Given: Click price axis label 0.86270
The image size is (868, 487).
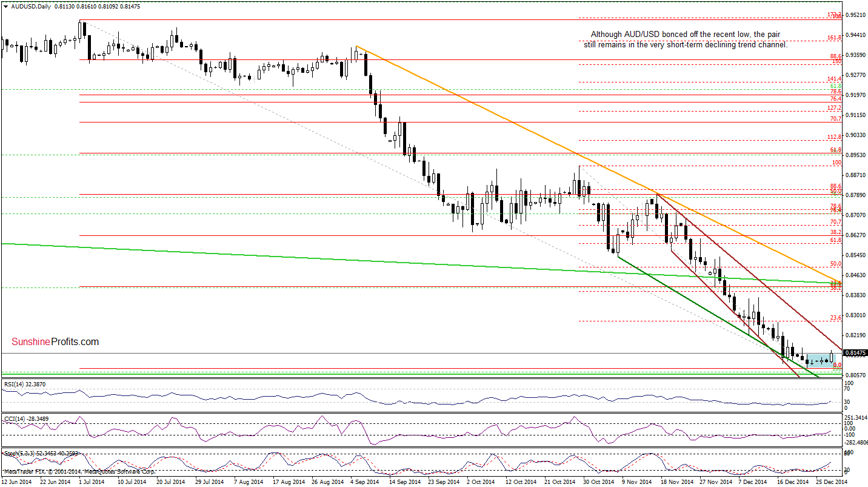Looking at the screenshot, I should tap(855, 235).
